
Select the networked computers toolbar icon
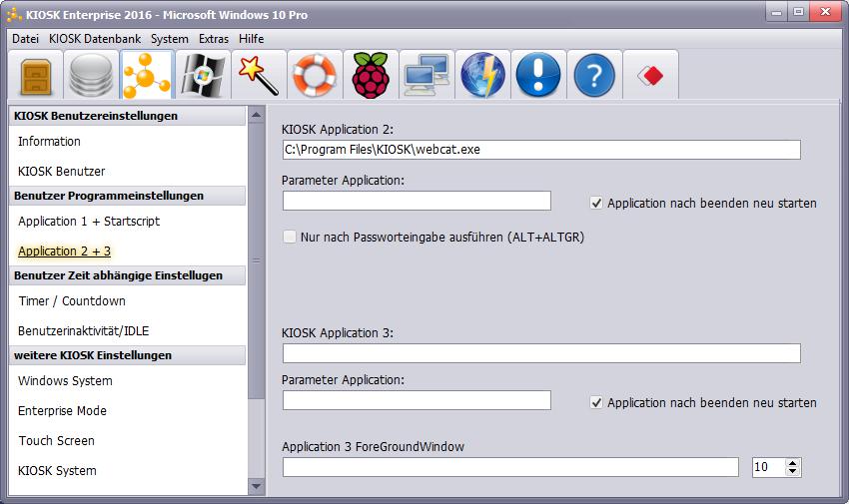[x=426, y=75]
